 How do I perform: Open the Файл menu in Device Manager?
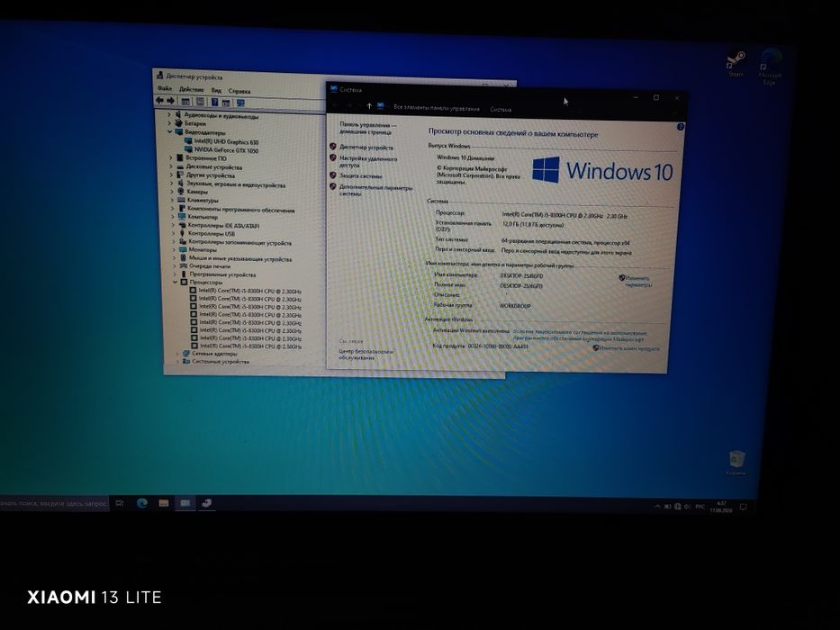click(x=165, y=88)
